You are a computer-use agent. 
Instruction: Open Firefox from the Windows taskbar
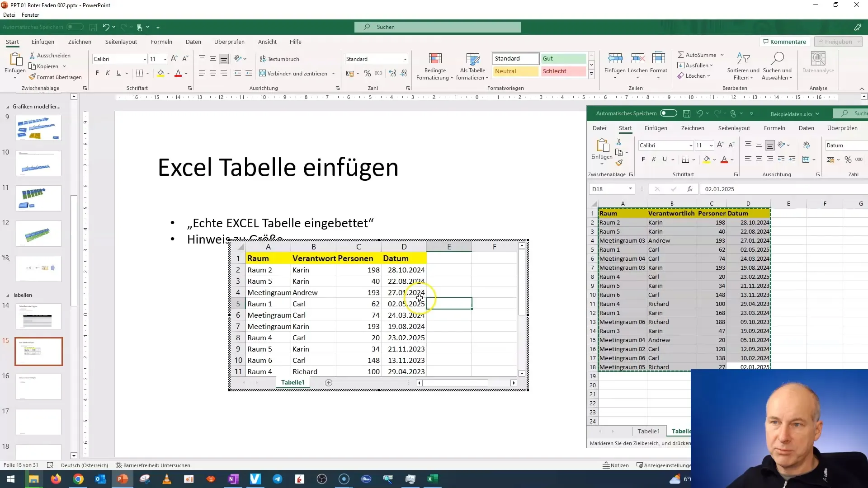point(56,479)
